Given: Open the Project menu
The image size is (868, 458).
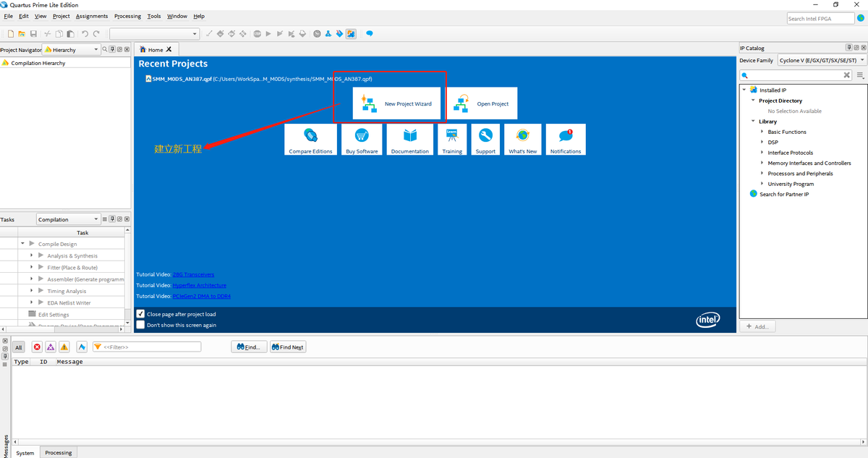Looking at the screenshot, I should [61, 16].
